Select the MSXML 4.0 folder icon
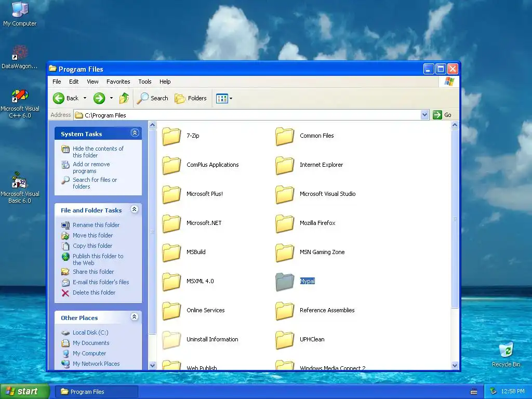 tap(171, 282)
